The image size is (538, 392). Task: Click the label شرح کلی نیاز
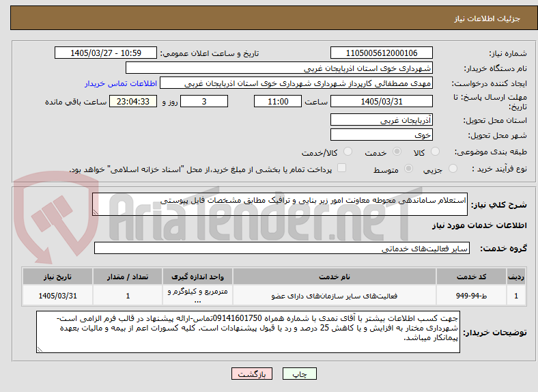pos(498,205)
